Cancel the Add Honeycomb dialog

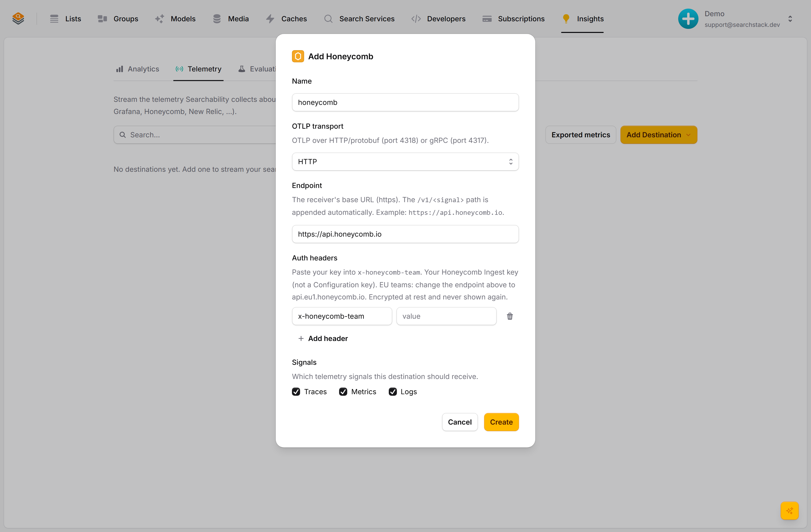click(460, 422)
